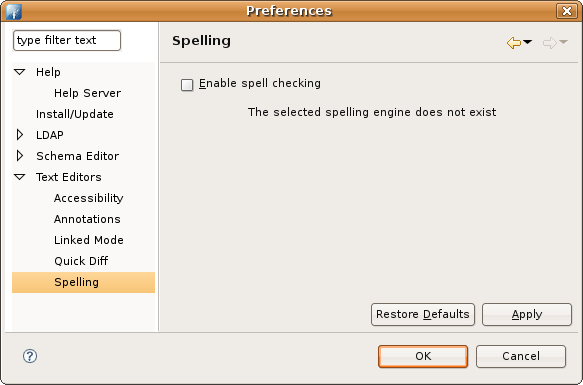
Task: Open the forward history dropdown arrow
Action: click(x=563, y=42)
